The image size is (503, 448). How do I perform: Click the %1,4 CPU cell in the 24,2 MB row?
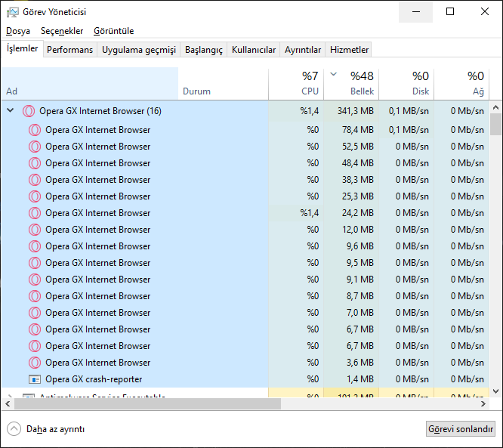coord(296,213)
